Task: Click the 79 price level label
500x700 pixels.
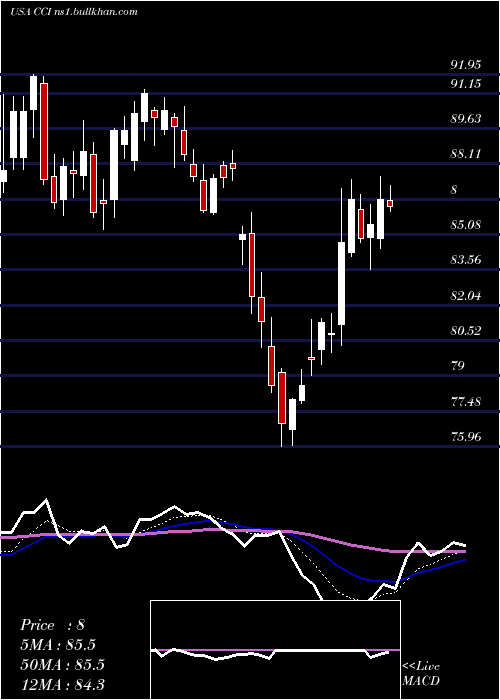Action: pyautogui.click(x=458, y=366)
